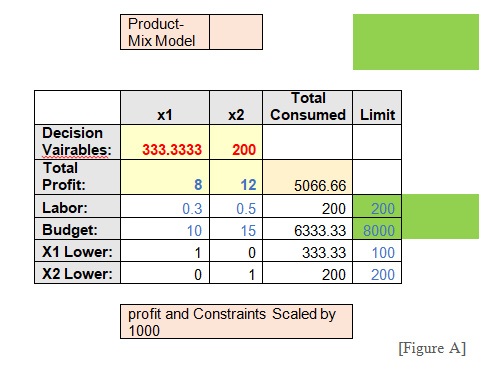Select profit coefficient 8 cell
479x366 pixels.
coord(165,177)
